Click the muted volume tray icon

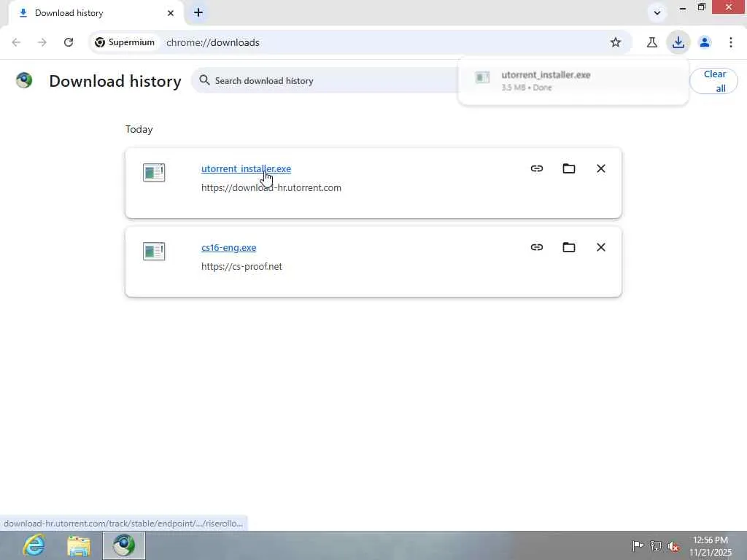point(673,546)
